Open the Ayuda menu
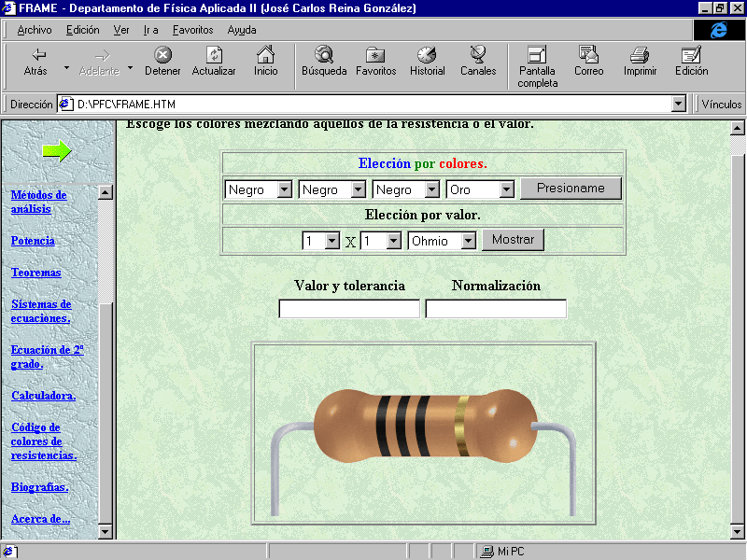747x560 pixels. point(242,30)
